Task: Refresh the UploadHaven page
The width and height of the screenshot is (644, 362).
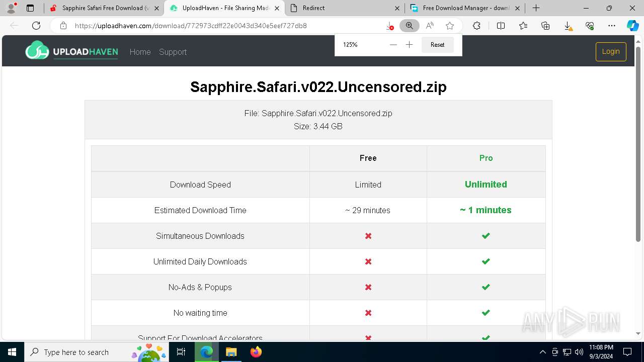Action: 36,26
